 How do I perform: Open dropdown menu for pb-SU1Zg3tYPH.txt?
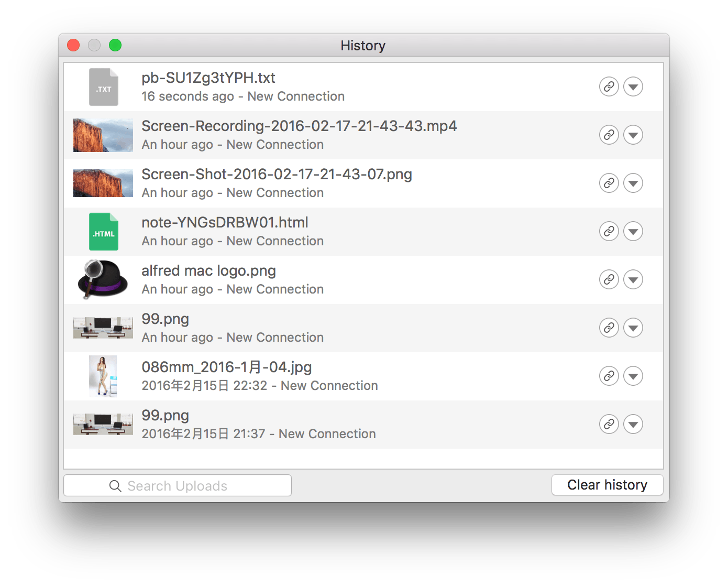633,86
